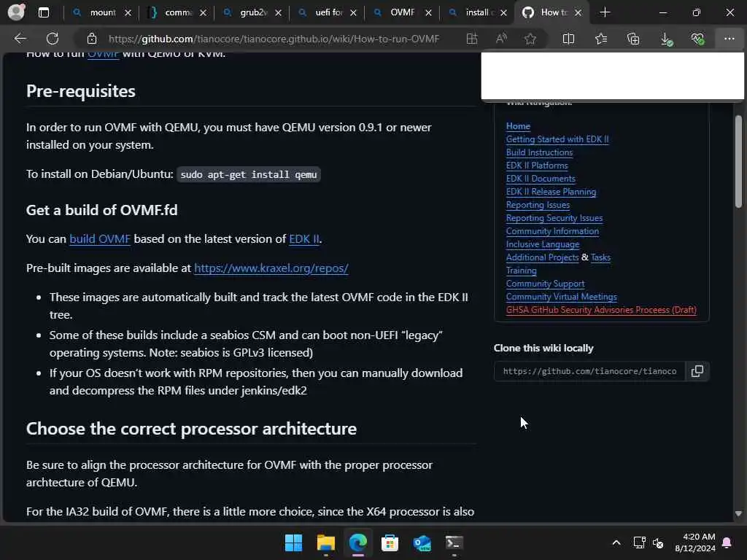Viewport: 747px width, 560px height.
Task: Open 'EDK II Documents' link
Action: coord(541,179)
